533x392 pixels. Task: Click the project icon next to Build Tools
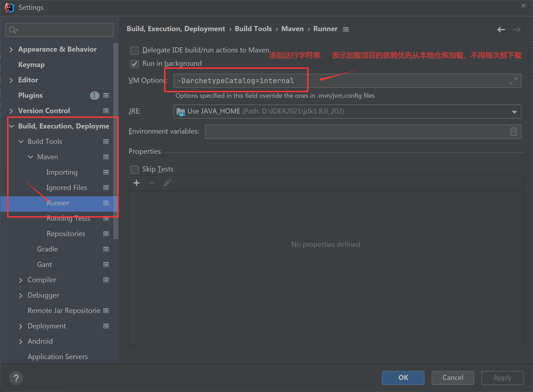tap(106, 142)
